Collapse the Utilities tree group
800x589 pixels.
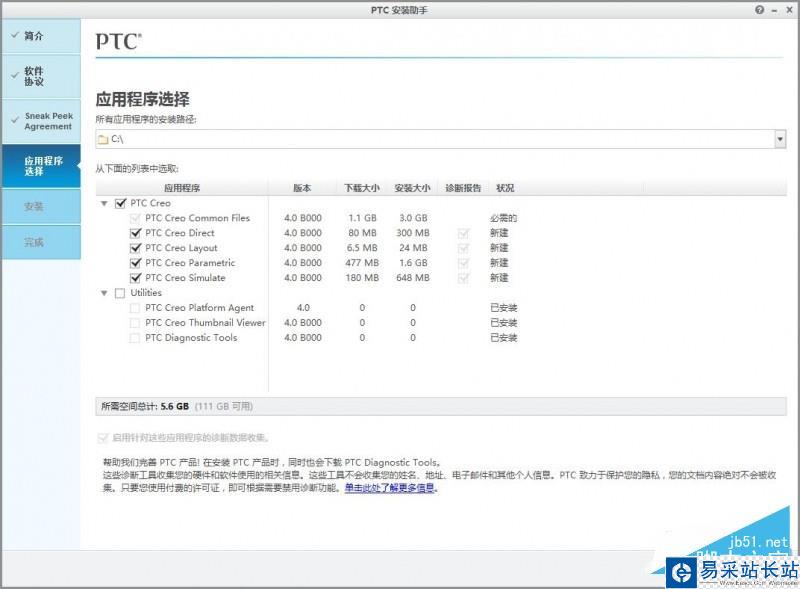click(x=104, y=293)
